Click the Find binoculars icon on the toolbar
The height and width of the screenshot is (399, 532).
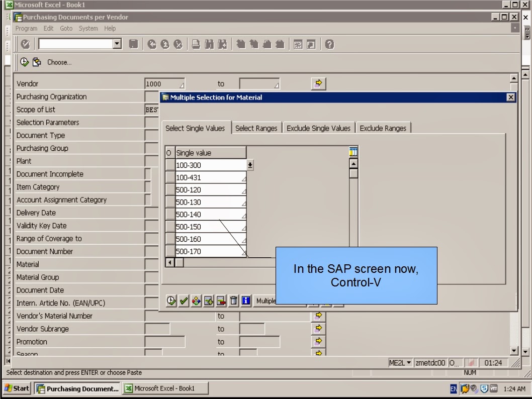click(211, 44)
